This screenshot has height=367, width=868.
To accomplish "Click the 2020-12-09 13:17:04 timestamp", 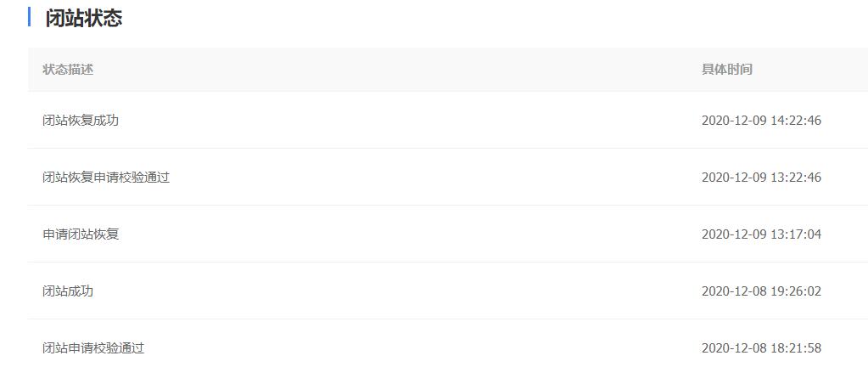I will point(761,234).
